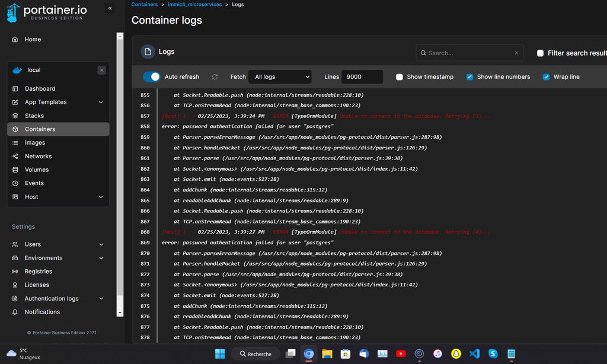Navigate to immich_microservices breadcrumb link

pyautogui.click(x=194, y=5)
